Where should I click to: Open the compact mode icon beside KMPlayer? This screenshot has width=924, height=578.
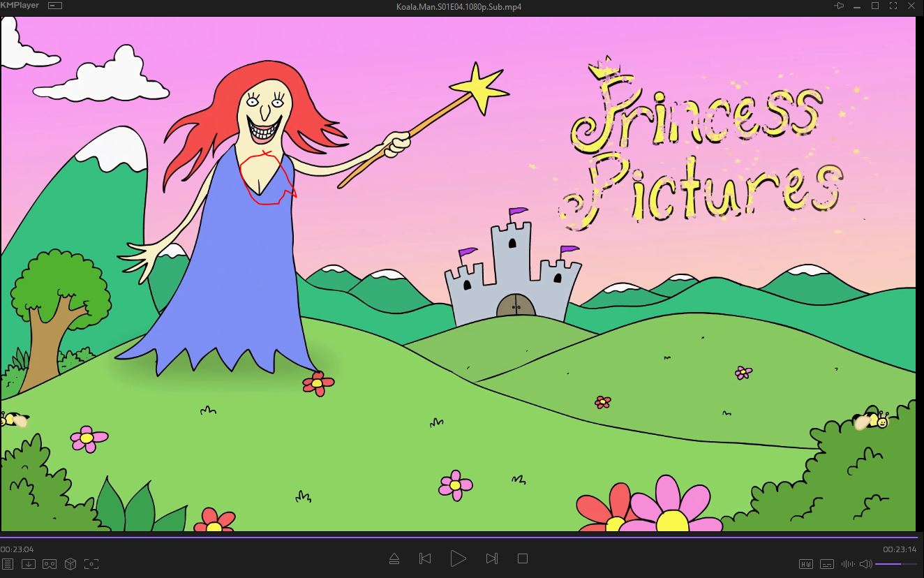(55, 6)
